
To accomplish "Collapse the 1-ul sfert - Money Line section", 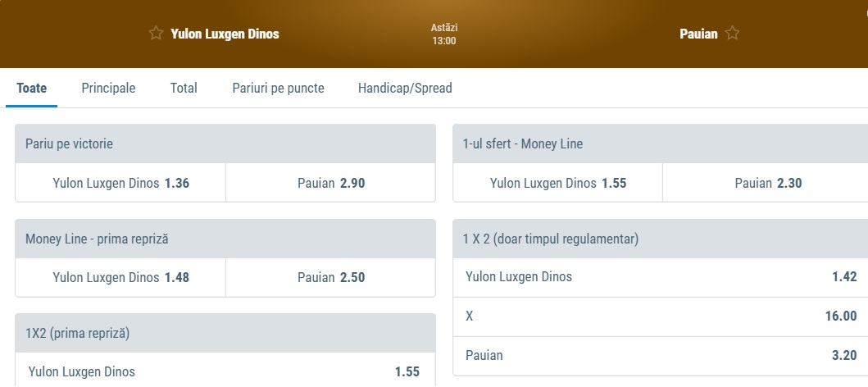I will (660, 143).
